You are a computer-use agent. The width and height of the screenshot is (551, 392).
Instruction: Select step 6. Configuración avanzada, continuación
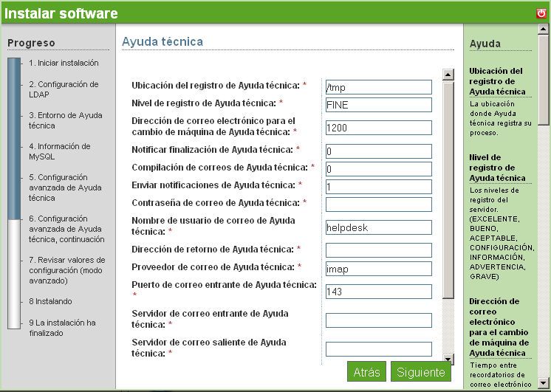click(x=66, y=229)
